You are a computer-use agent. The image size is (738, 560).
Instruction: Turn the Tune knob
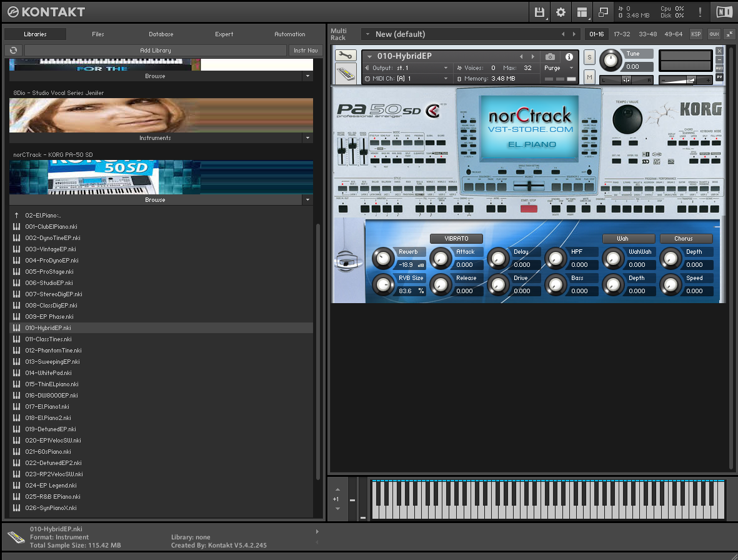611,60
